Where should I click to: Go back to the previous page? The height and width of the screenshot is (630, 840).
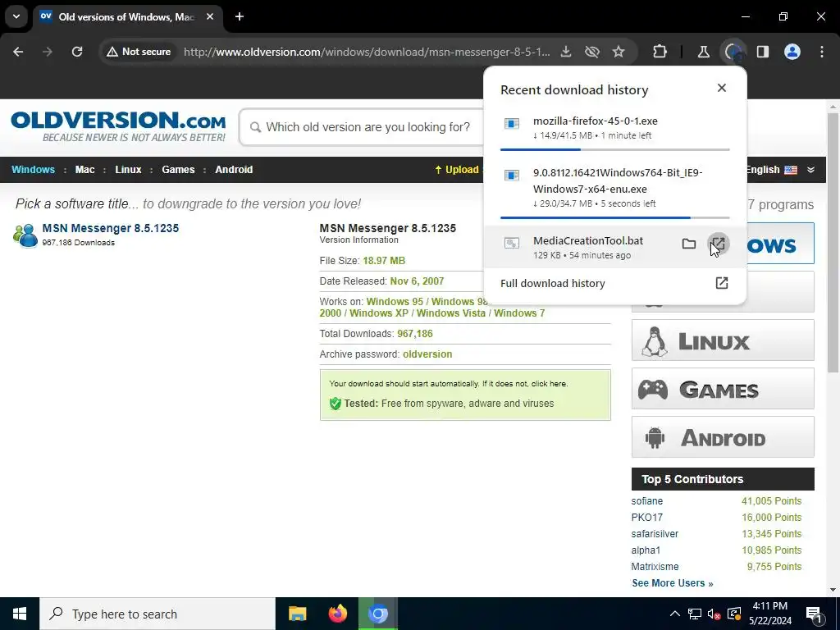pos(18,52)
